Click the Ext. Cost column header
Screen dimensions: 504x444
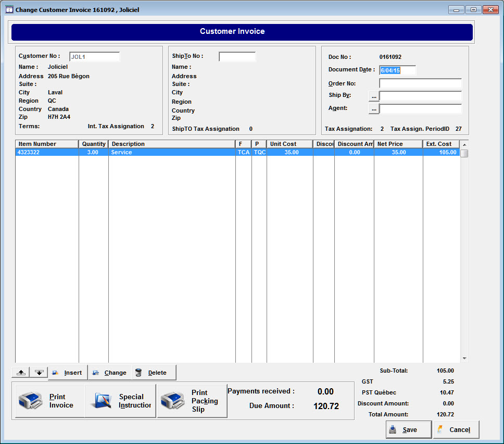tap(440, 144)
